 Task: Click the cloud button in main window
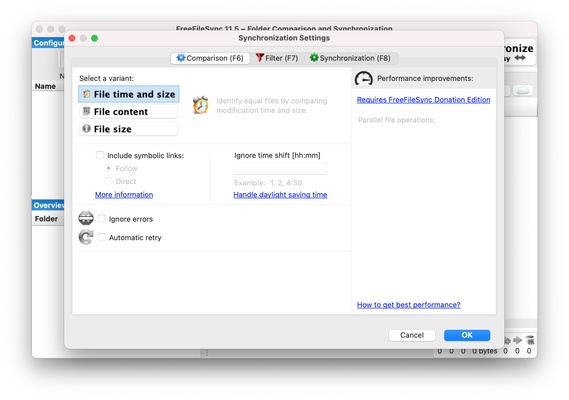(x=523, y=90)
